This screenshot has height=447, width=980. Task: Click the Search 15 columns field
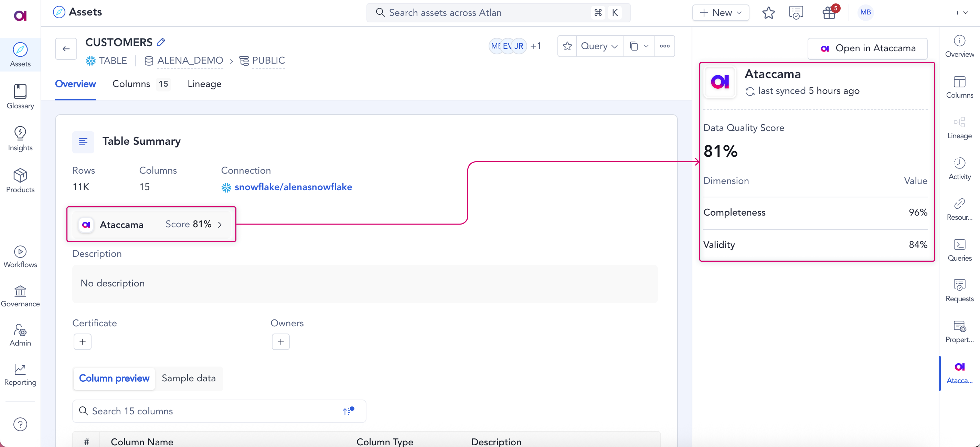click(213, 411)
